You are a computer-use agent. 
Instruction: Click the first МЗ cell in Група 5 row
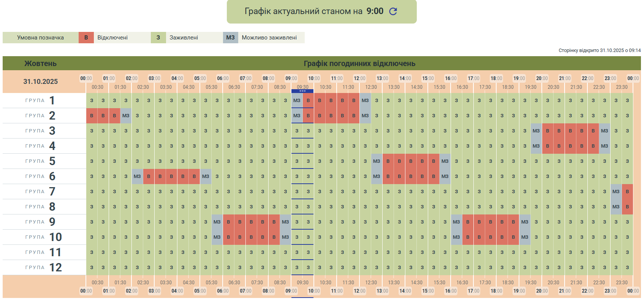pos(377,161)
